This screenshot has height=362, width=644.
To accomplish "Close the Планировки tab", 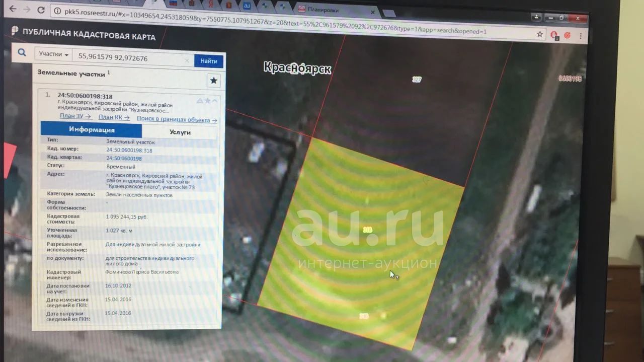I will point(373,13).
